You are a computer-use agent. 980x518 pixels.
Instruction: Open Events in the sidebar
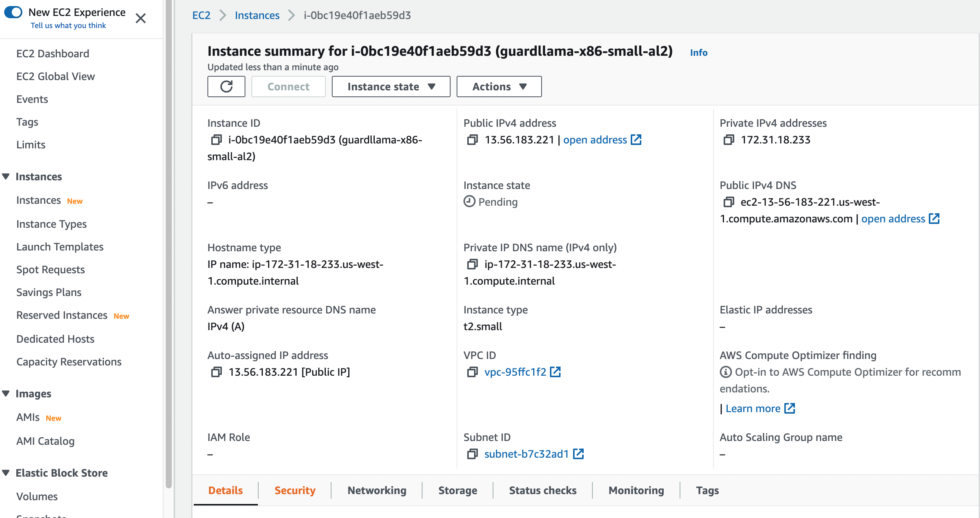click(32, 99)
